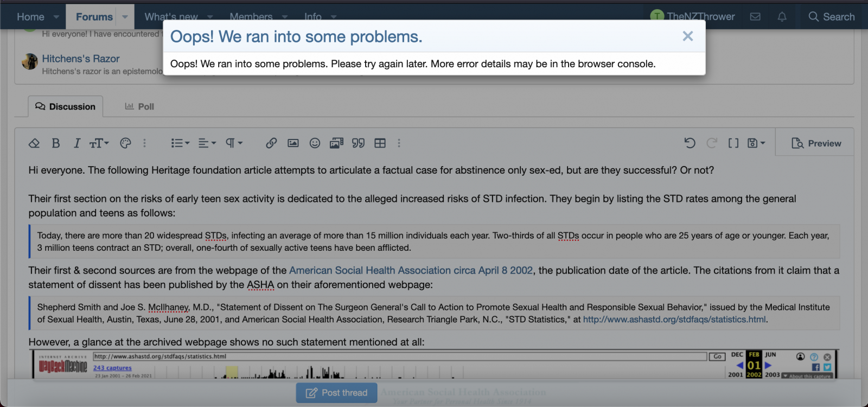Open the inbox envelope icon
868x407 pixels.
tap(755, 17)
